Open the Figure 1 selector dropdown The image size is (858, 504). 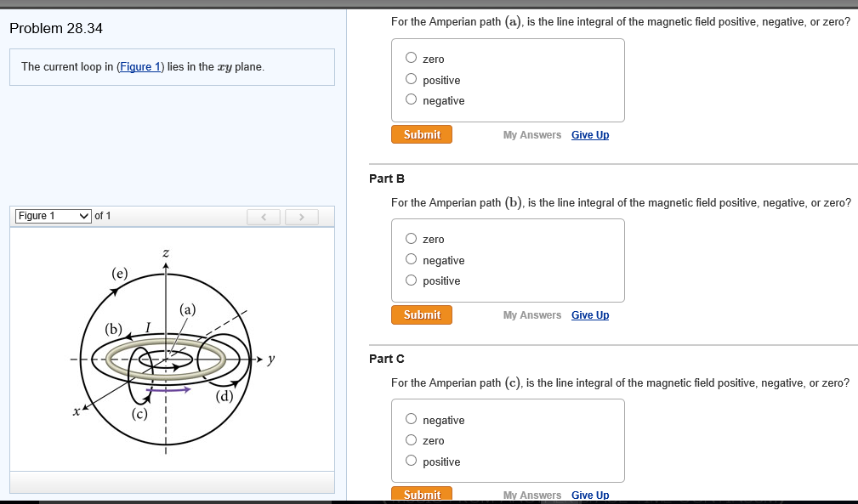pos(53,216)
